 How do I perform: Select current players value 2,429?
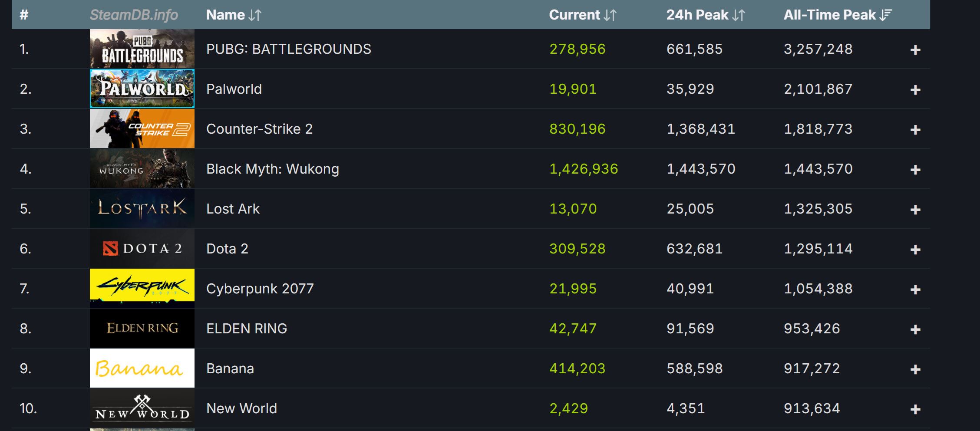coord(568,408)
